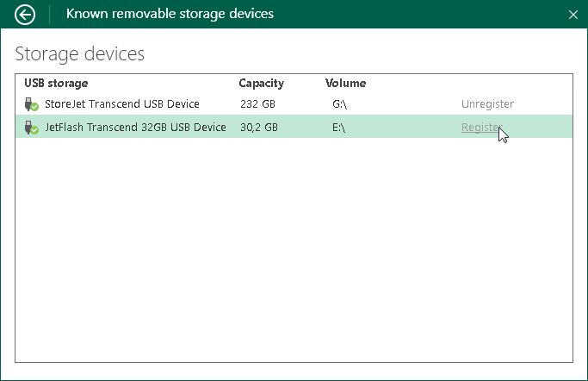Click the StoreJet Transcend USB drive icon
Viewport: 588px width, 381px height.
[x=32, y=104]
